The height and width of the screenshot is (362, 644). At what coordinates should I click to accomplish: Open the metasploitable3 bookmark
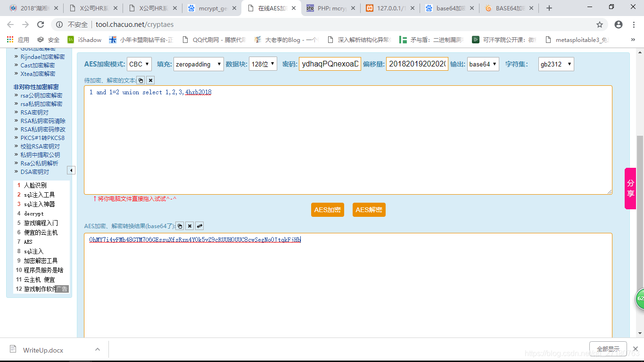pos(577,40)
